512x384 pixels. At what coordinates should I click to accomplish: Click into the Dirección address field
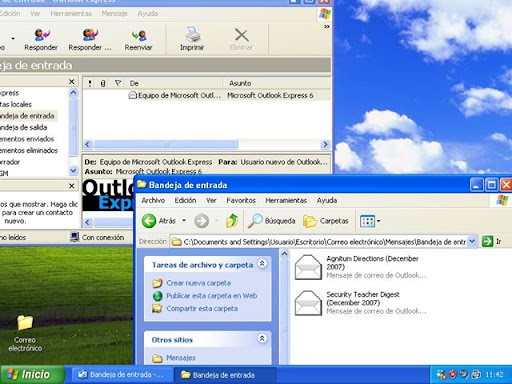point(318,241)
